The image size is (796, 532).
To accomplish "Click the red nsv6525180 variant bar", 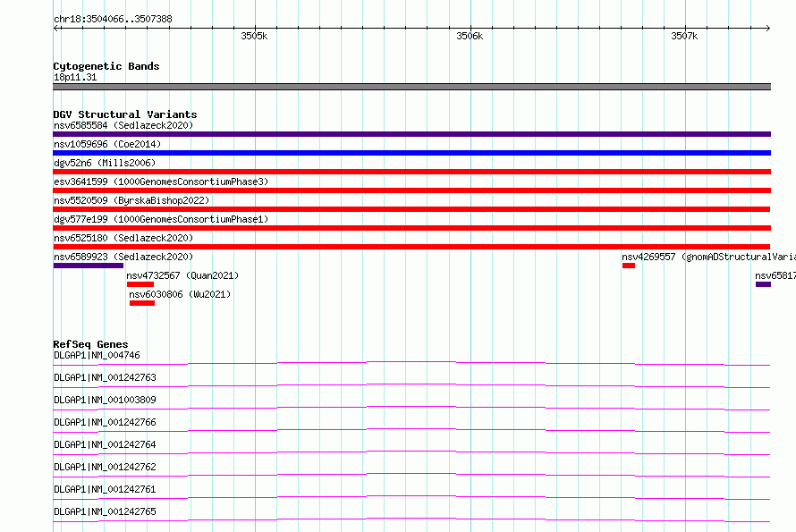I will 411,247.
